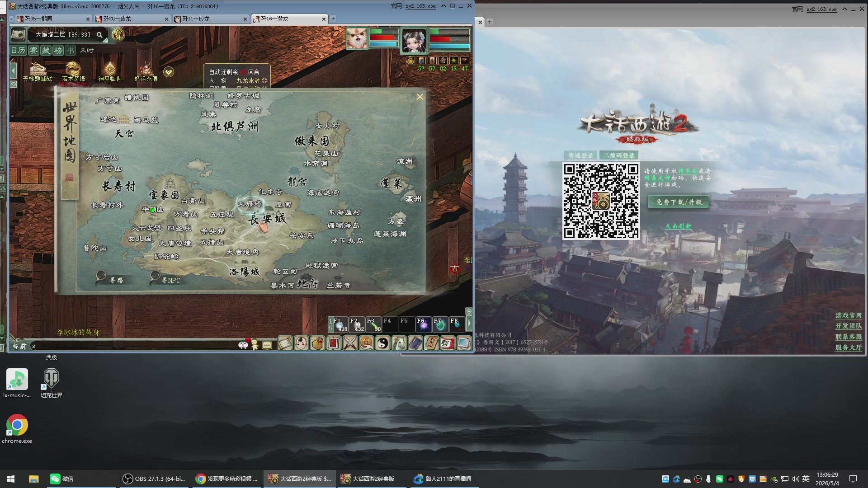Open the 帮 guild icon in bottom bar
The image size is (868, 488).
pos(447,344)
